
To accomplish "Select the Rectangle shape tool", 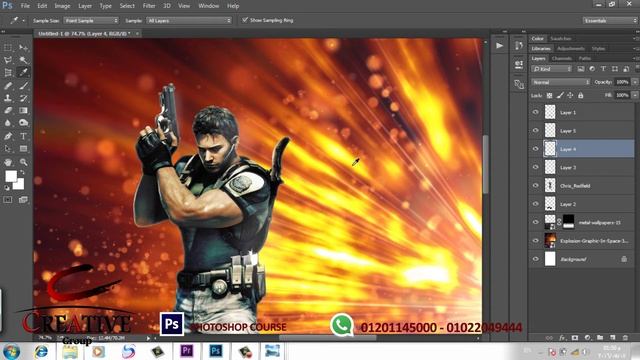I will tap(23, 149).
